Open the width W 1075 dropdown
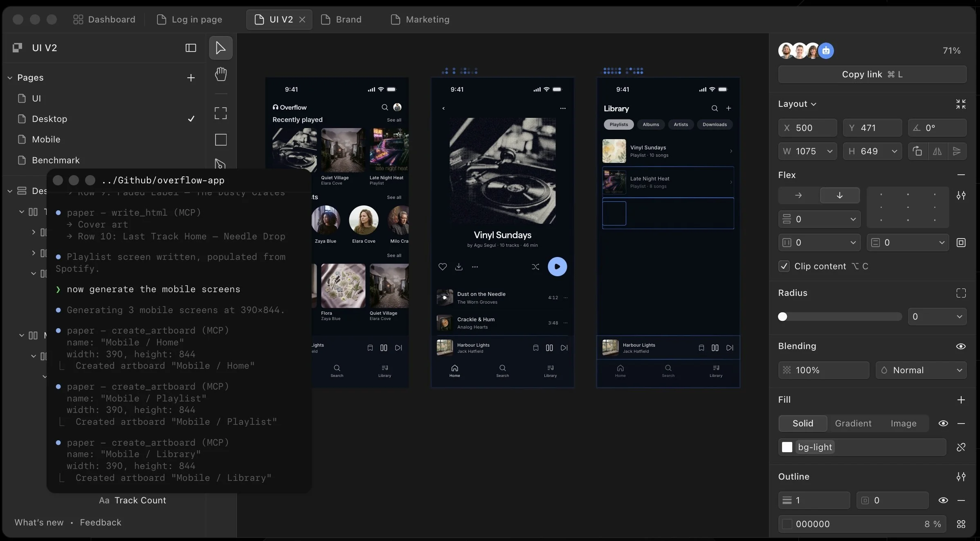 click(829, 151)
